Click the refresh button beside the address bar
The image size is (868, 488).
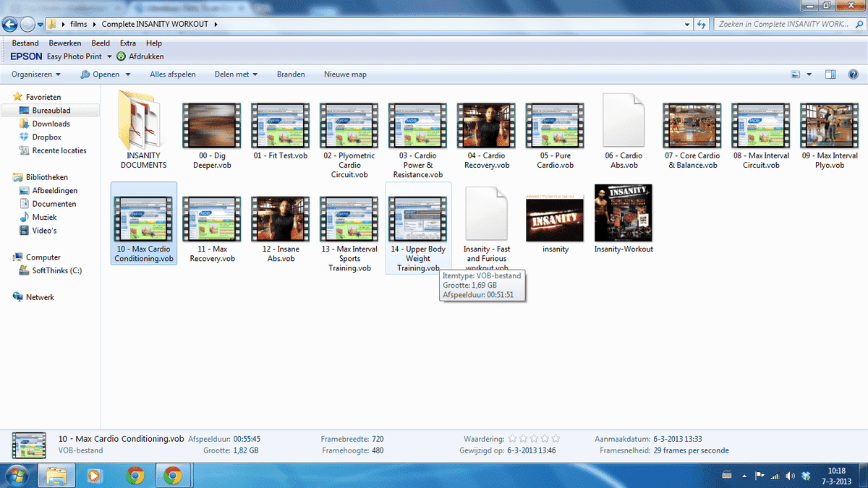701,24
